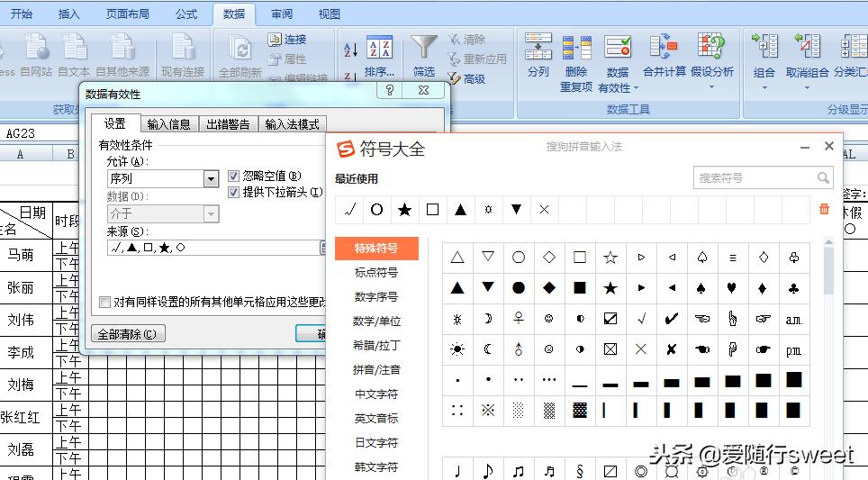Insert solid square ■ from grid
868x480 pixels.
click(x=580, y=288)
